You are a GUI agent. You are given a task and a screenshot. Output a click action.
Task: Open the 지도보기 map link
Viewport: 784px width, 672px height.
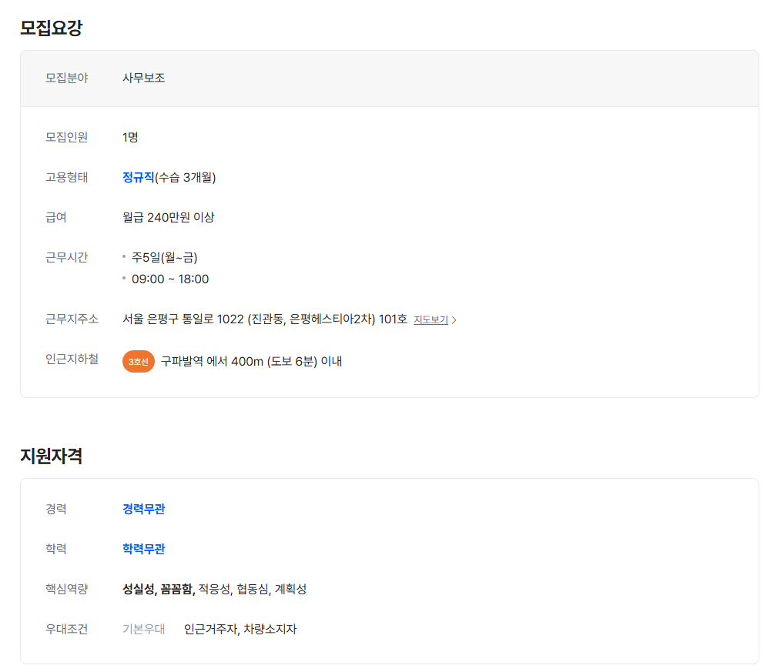[x=431, y=320]
